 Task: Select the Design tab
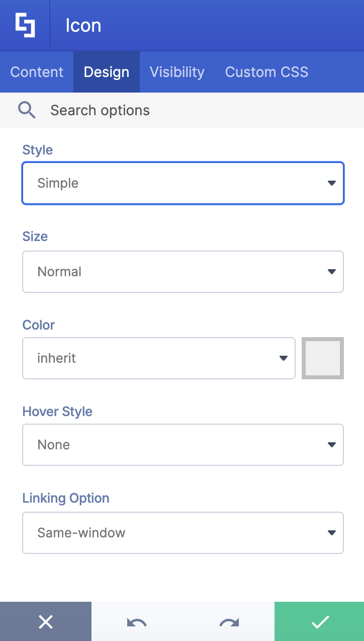tap(106, 71)
